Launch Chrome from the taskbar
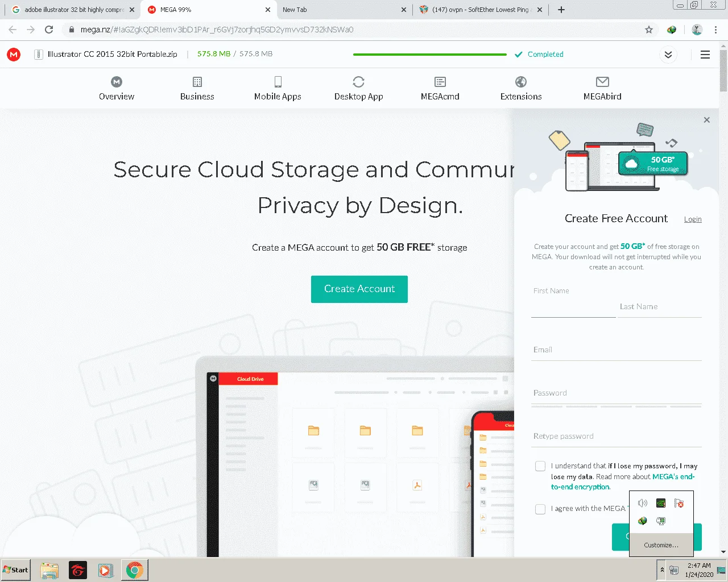 pyautogui.click(x=134, y=570)
